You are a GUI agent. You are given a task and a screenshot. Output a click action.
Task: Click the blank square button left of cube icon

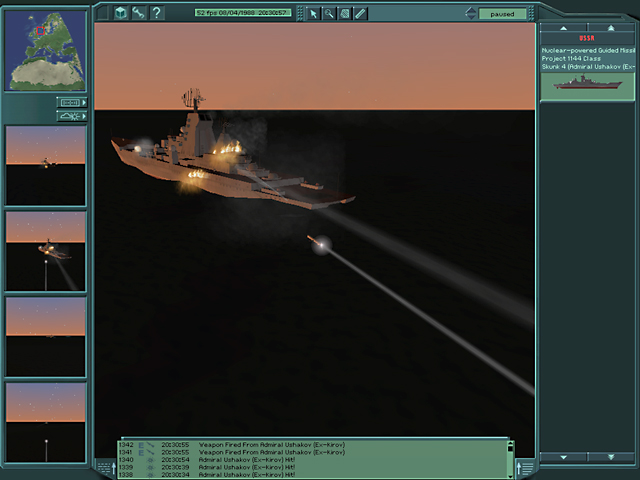click(x=102, y=13)
